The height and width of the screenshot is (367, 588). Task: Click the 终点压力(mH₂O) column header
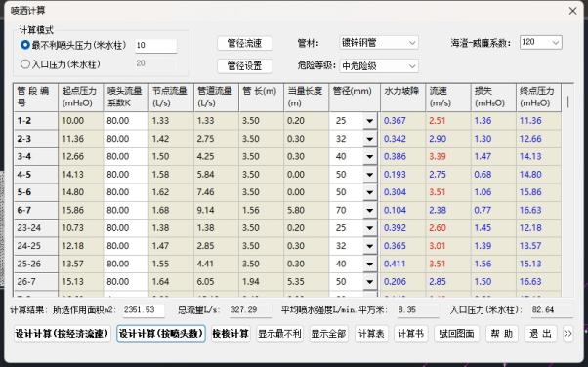(538, 98)
